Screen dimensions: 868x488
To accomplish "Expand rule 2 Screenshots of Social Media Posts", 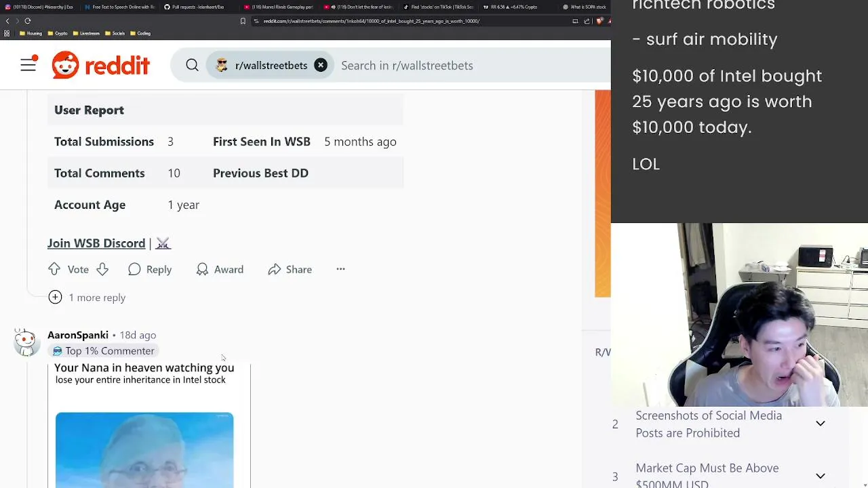I will (719, 424).
